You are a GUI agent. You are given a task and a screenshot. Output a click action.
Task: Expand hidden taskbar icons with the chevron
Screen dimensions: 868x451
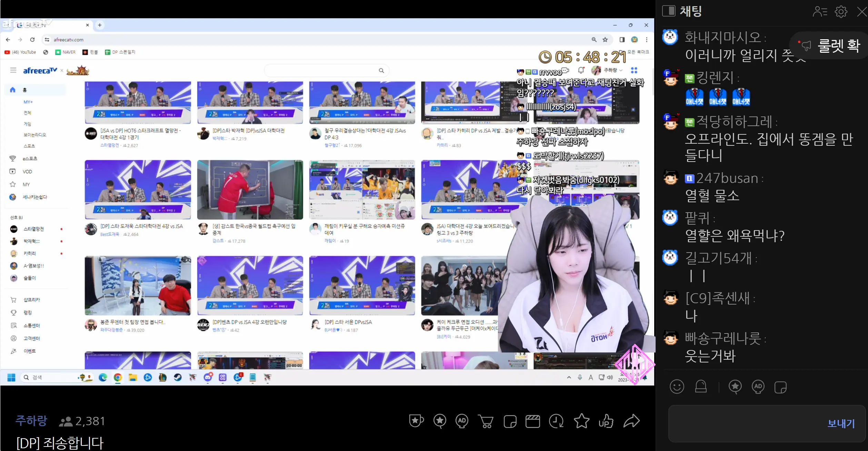pyautogui.click(x=569, y=377)
